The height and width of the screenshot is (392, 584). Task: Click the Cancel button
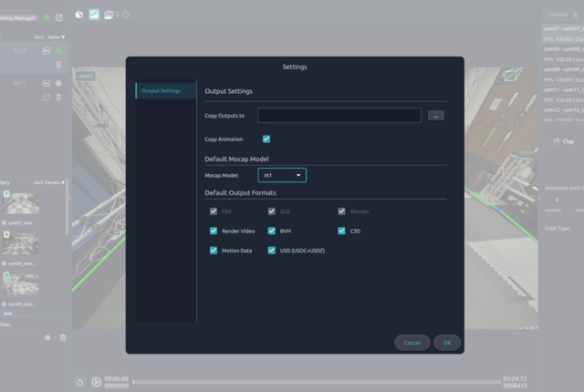[x=412, y=343]
